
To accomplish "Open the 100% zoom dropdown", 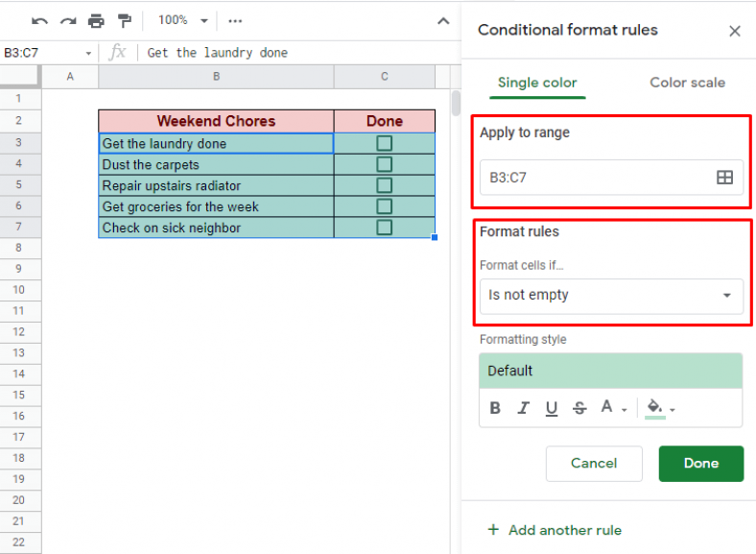I will pyautogui.click(x=182, y=20).
